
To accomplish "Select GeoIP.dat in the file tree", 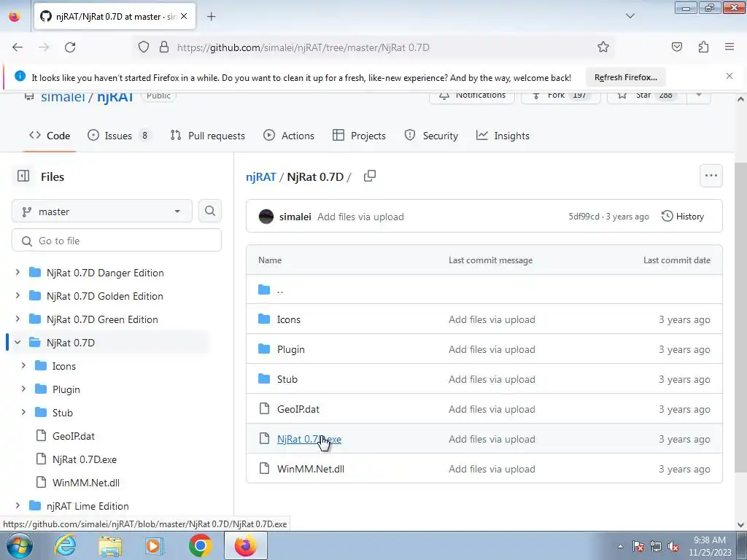I will (x=74, y=436).
